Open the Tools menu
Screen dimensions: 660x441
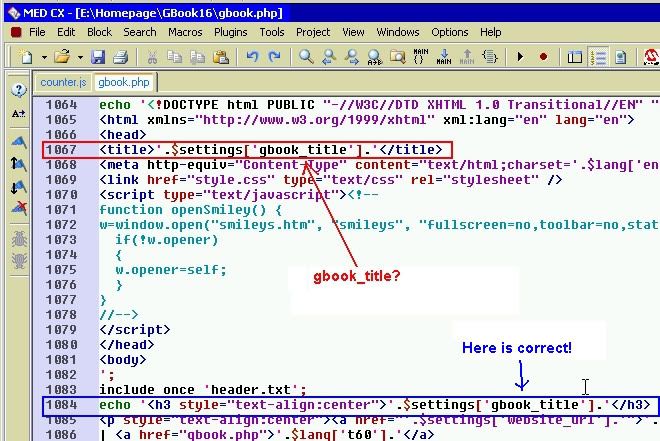click(x=271, y=32)
